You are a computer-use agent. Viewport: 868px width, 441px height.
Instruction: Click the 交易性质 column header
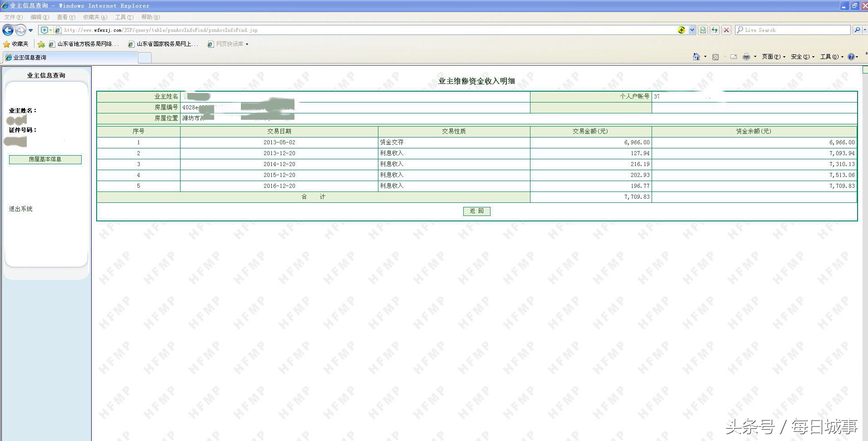pos(454,131)
